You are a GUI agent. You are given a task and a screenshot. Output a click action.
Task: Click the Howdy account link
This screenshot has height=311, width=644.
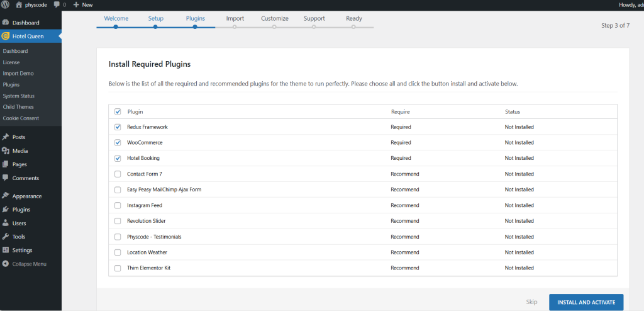(631, 5)
